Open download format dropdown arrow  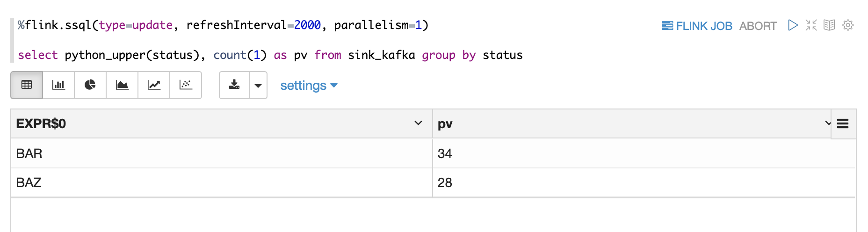[258, 86]
